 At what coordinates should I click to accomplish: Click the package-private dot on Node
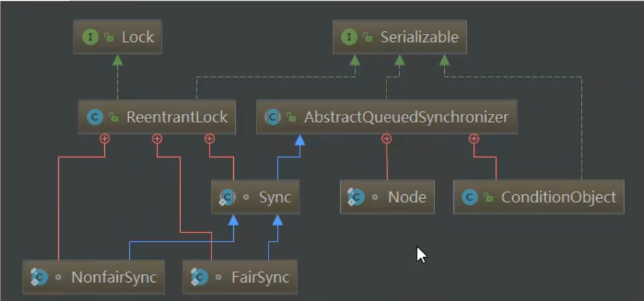pos(375,197)
